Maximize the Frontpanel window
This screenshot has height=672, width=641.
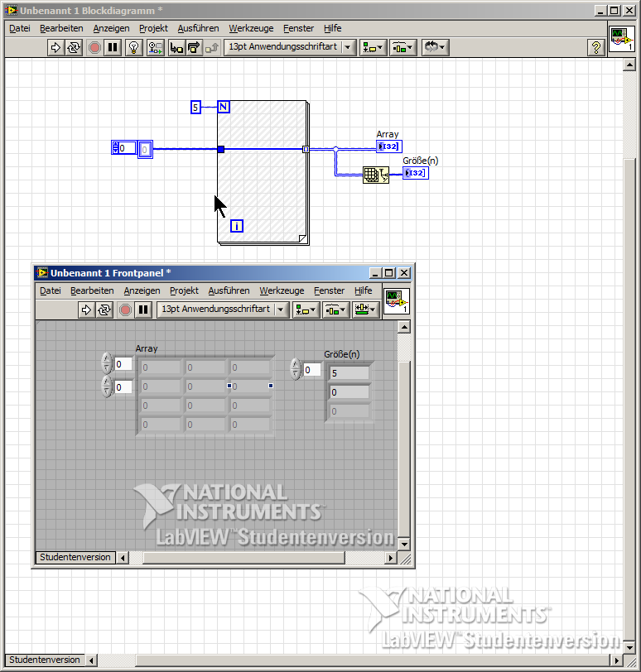[x=389, y=272]
